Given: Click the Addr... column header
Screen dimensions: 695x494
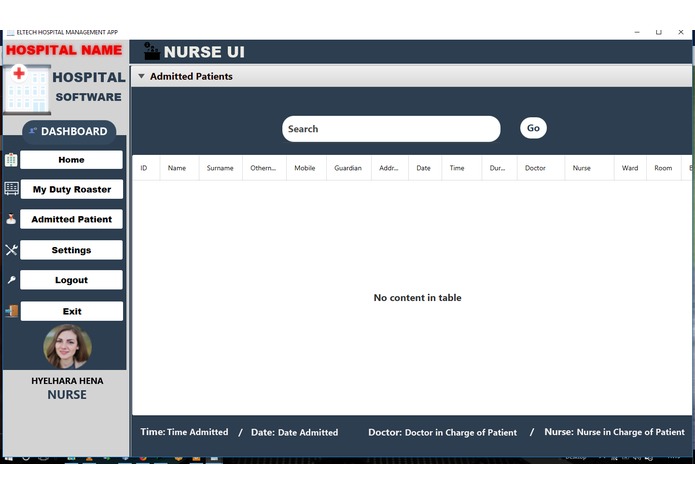Looking at the screenshot, I should pos(389,168).
